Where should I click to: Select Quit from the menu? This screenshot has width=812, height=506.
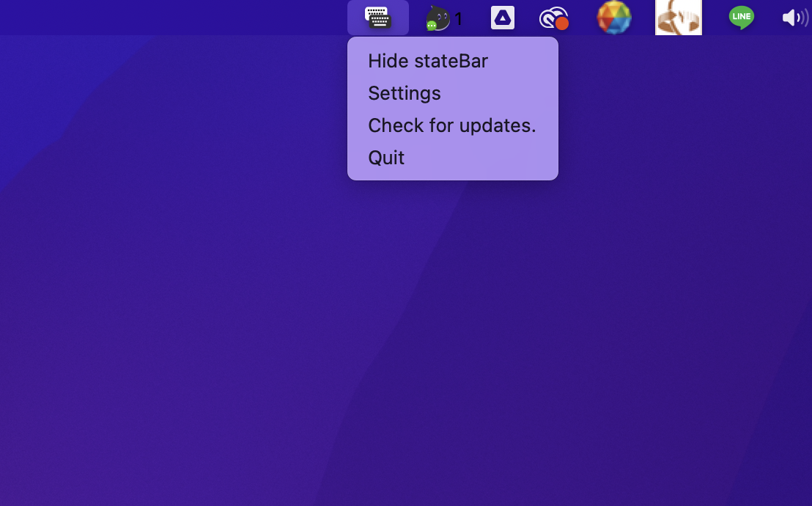(453, 157)
